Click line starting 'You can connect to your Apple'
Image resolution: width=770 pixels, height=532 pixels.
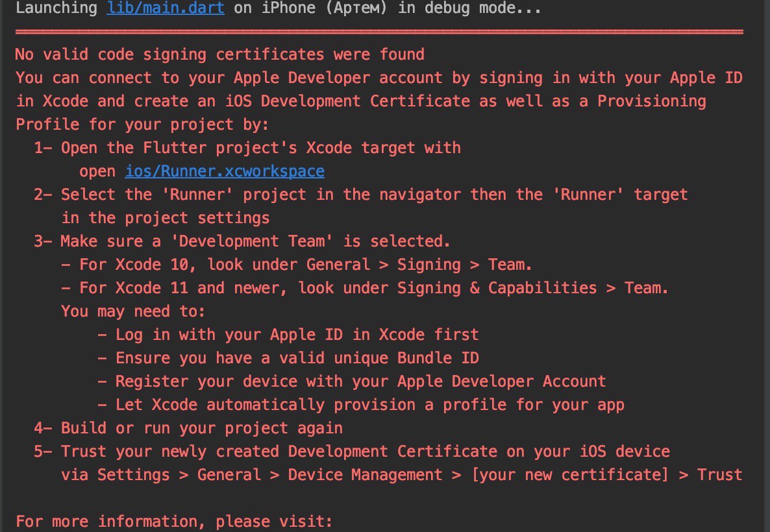click(379, 78)
